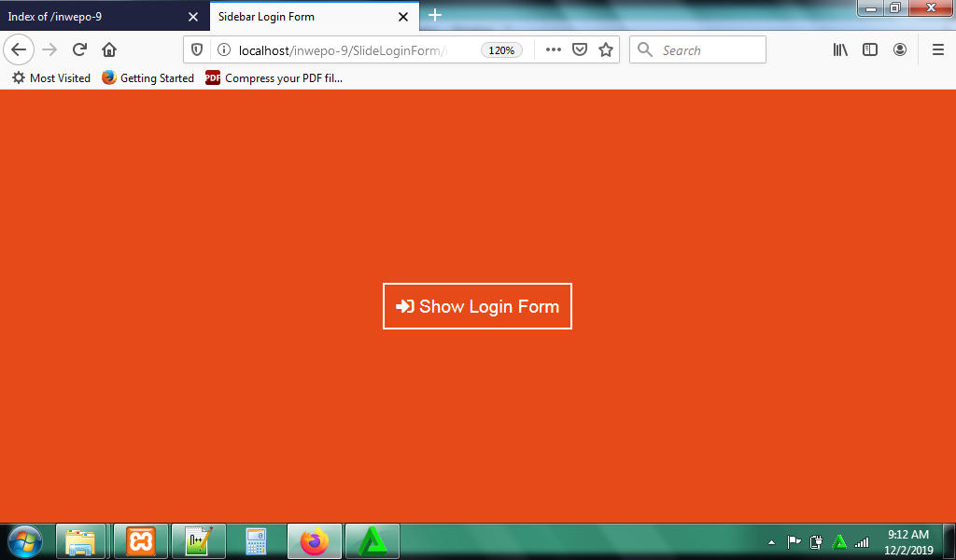Image resolution: width=956 pixels, height=560 pixels.
Task: Open green triangle system tray icon
Action: (839, 541)
